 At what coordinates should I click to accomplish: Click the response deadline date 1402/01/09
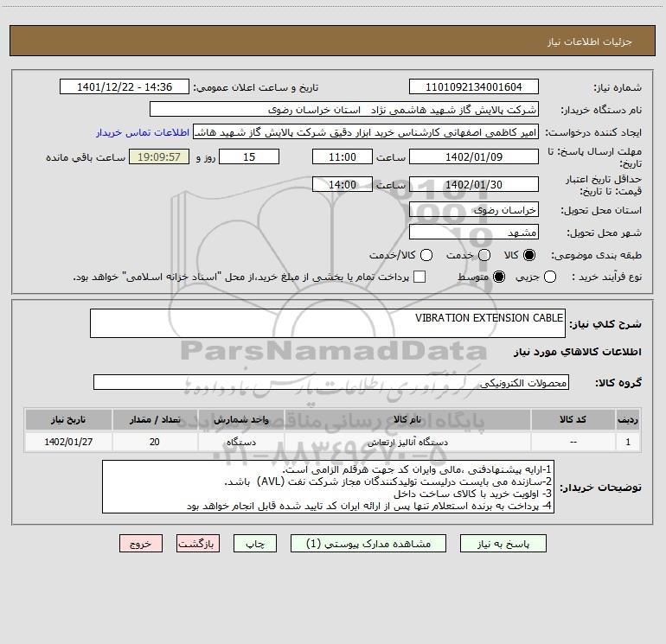coord(474,156)
